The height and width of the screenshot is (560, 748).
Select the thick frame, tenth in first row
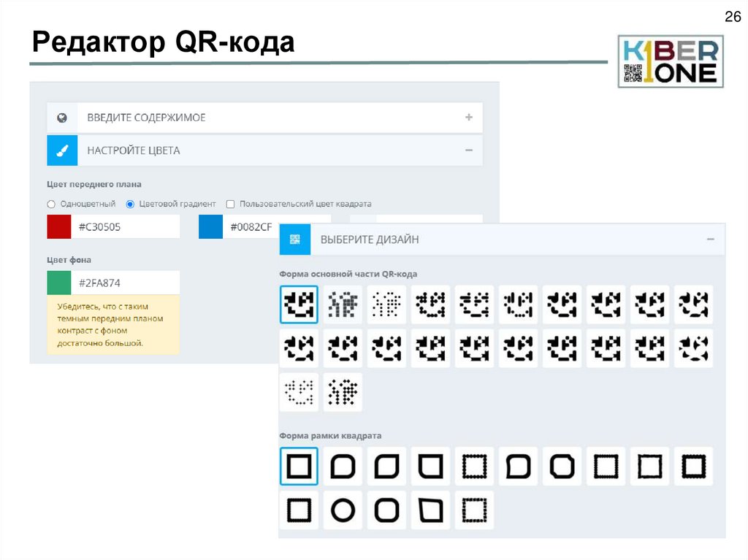click(694, 466)
